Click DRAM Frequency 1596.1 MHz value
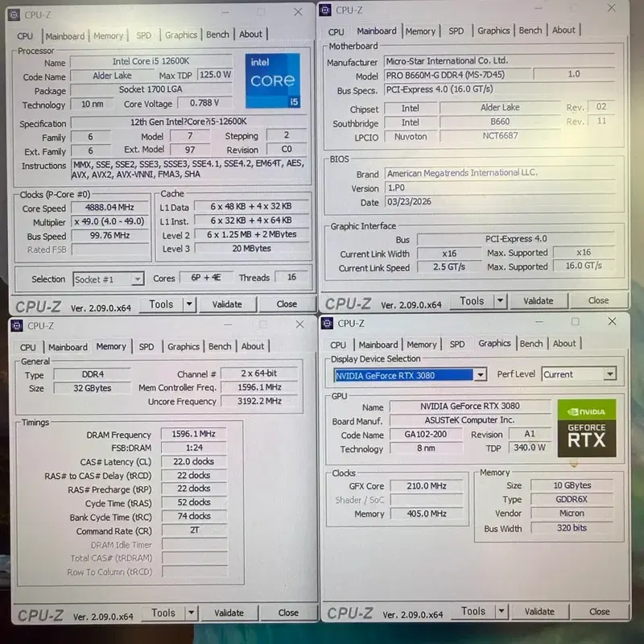The height and width of the screenshot is (644, 644). pyautogui.click(x=193, y=434)
